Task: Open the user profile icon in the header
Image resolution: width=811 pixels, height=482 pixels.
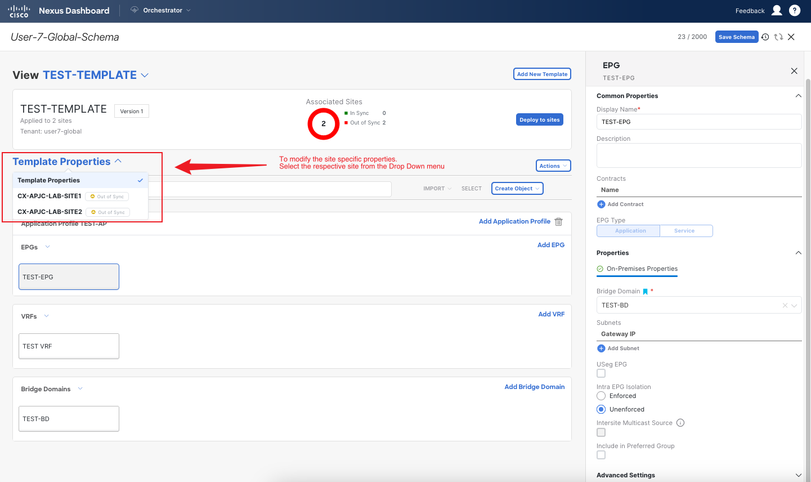Action: tap(776, 10)
